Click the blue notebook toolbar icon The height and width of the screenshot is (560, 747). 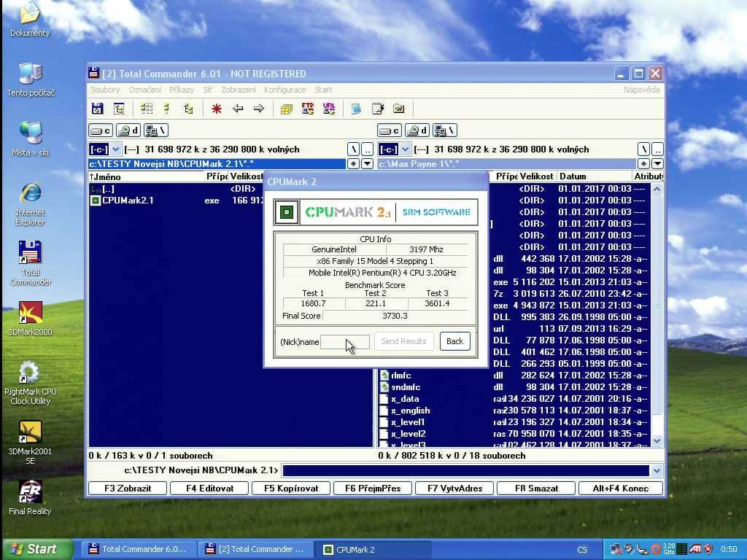tap(356, 109)
